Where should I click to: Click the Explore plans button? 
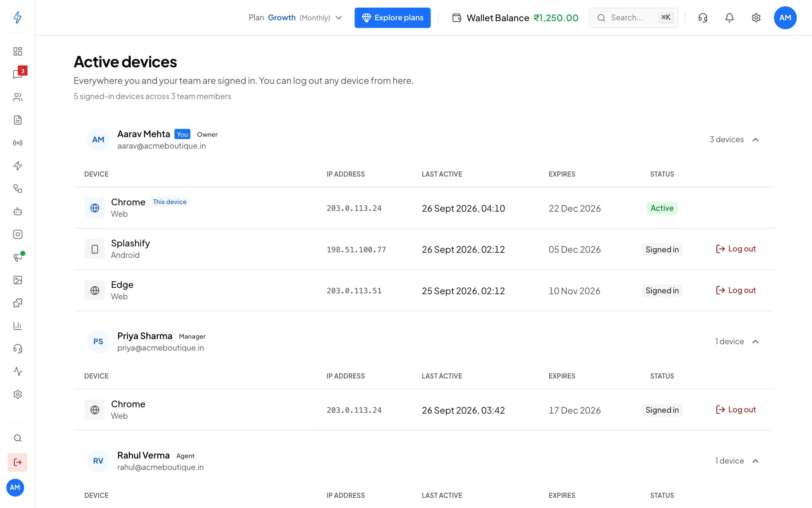click(x=392, y=18)
